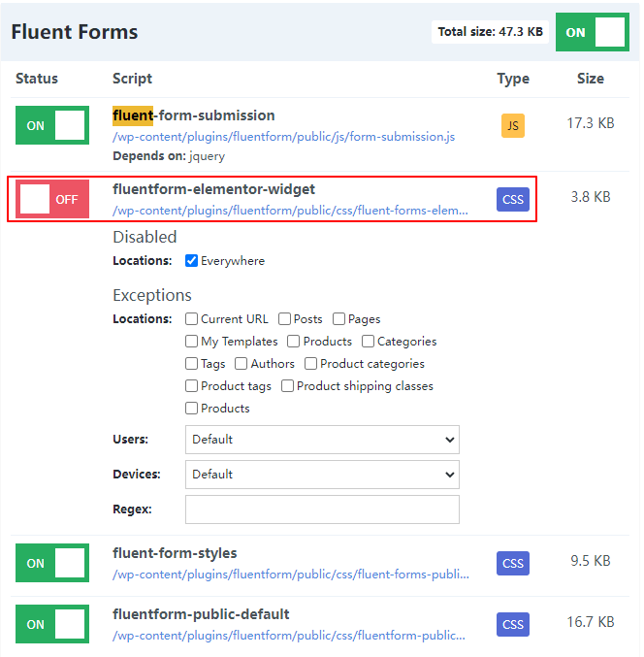Screen dimensions: 644x657
Task: Enable the Product shipping classes checkbox
Action: (288, 386)
